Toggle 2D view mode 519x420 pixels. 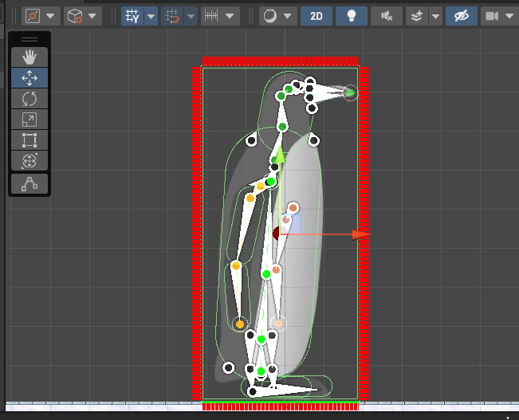(317, 16)
